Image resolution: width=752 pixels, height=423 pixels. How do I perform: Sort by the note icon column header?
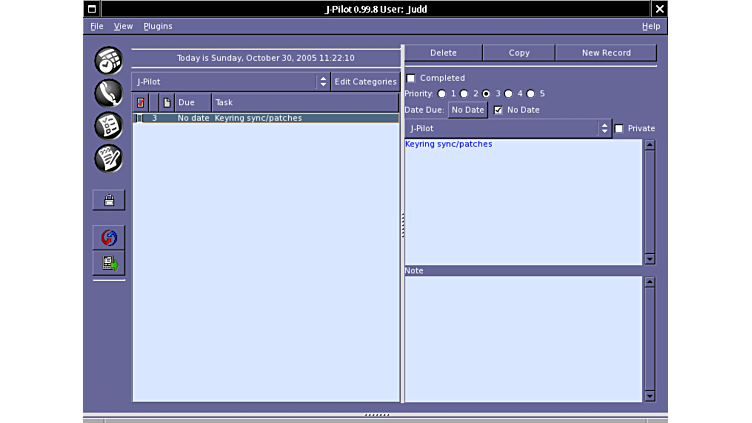[167, 102]
